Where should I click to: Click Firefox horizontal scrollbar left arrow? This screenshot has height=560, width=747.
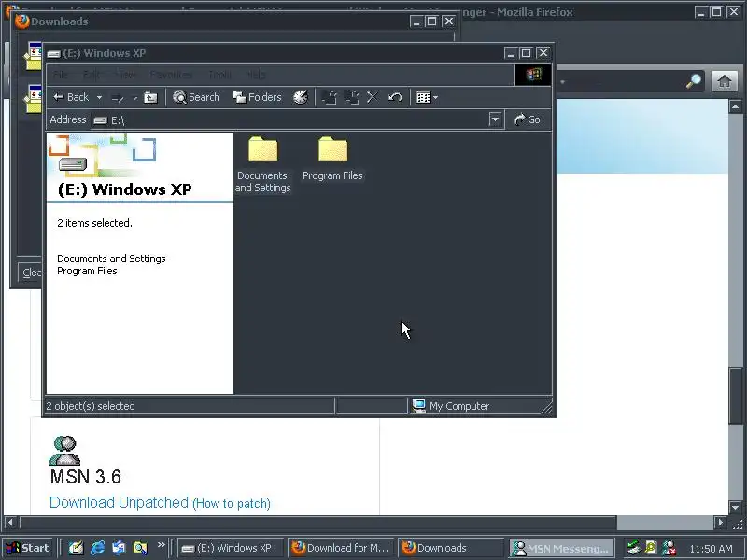point(10,523)
